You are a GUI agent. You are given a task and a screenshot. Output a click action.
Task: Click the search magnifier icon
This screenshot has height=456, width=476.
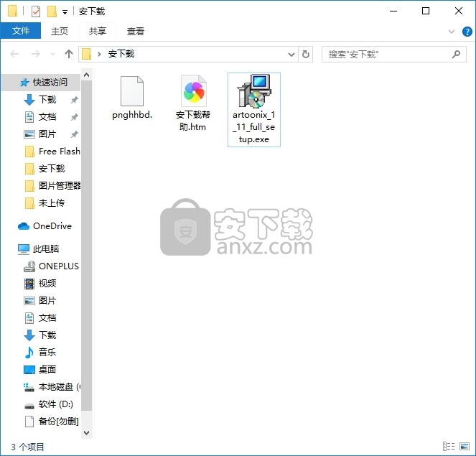pos(456,55)
